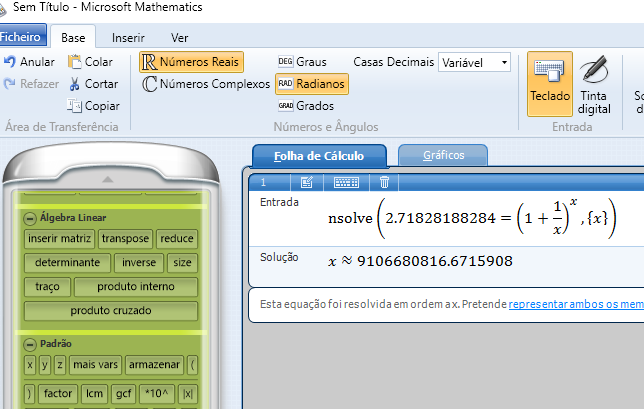Switch angle unit to Graus

point(302,62)
